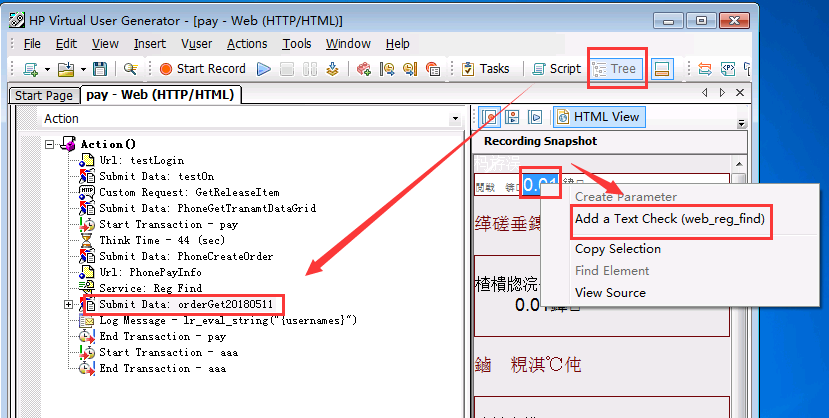The width and height of the screenshot is (829, 418).
Task: Select the Service: Reg Find step
Action: click(150, 288)
